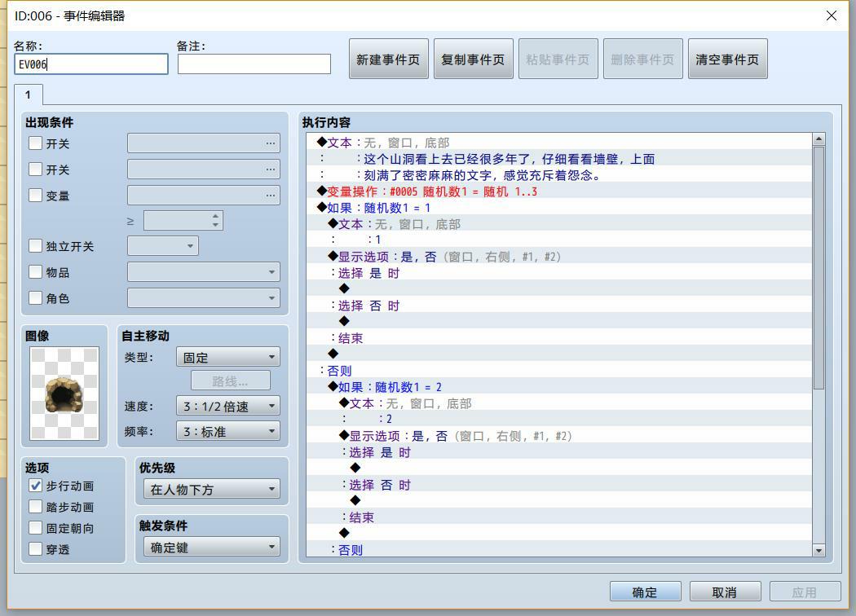
Task: Open the 变量 selector ellipsis button
Action: click(x=270, y=196)
